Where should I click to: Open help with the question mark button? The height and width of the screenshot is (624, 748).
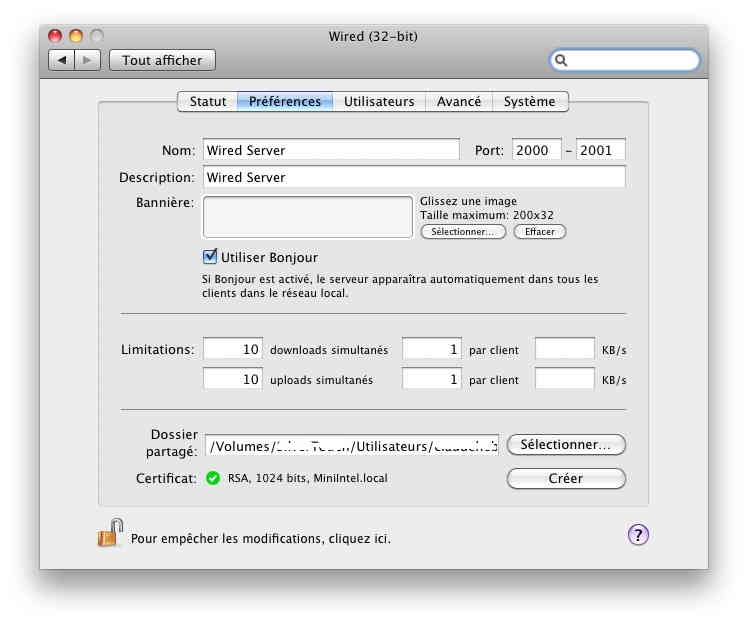pyautogui.click(x=638, y=535)
